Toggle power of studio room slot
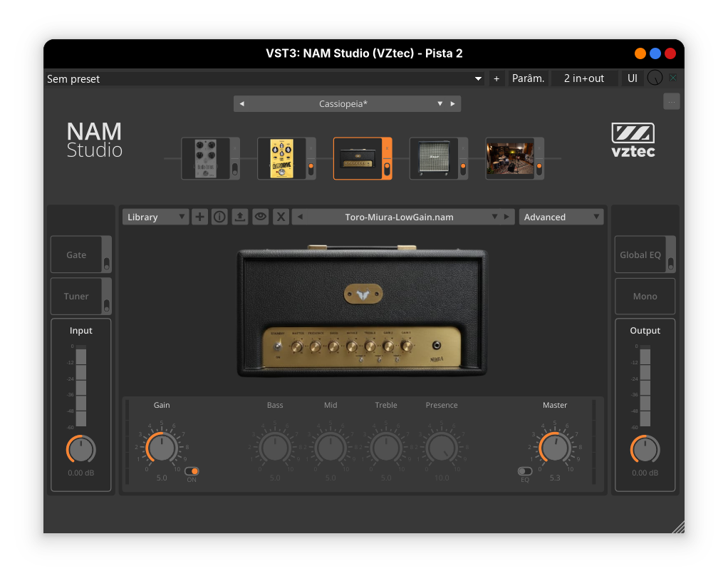The image size is (728, 581). [x=539, y=169]
